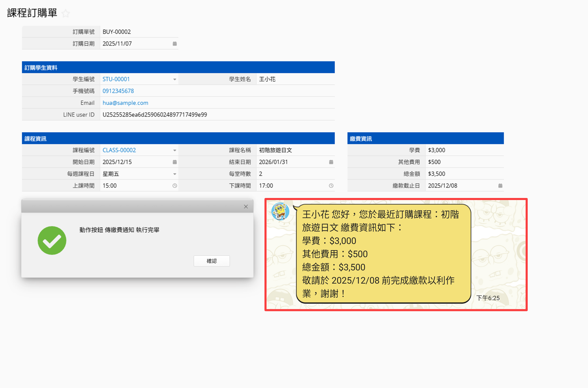Viewport: 588px width, 388px height.
Task: Open clock picker for 下課時間
Action: (331, 186)
